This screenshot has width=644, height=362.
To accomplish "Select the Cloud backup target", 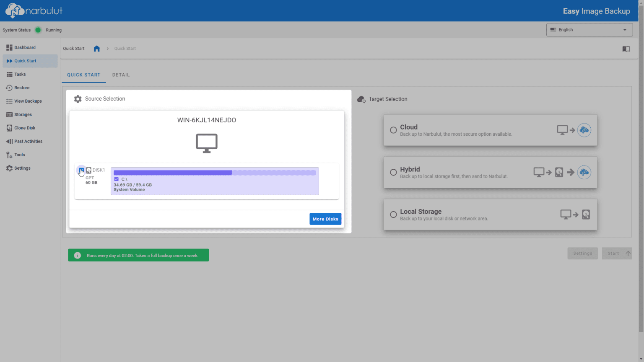I will coord(393,130).
